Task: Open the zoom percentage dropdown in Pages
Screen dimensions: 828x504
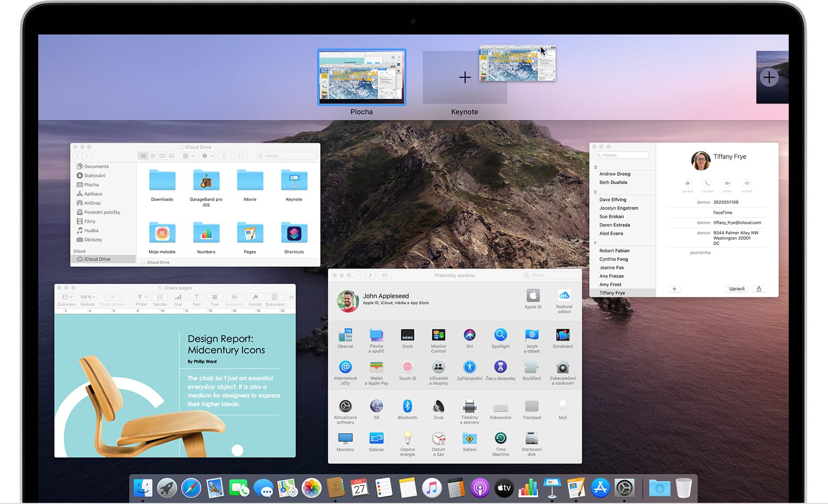Action: click(x=88, y=297)
